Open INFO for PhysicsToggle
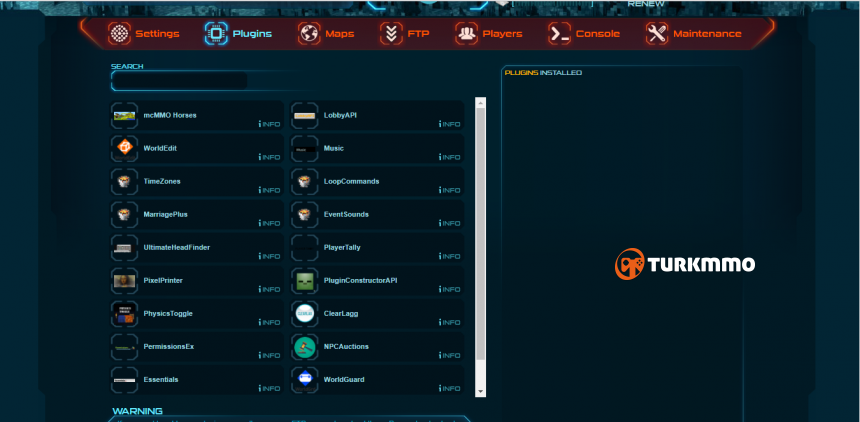860x422 pixels. point(269,322)
